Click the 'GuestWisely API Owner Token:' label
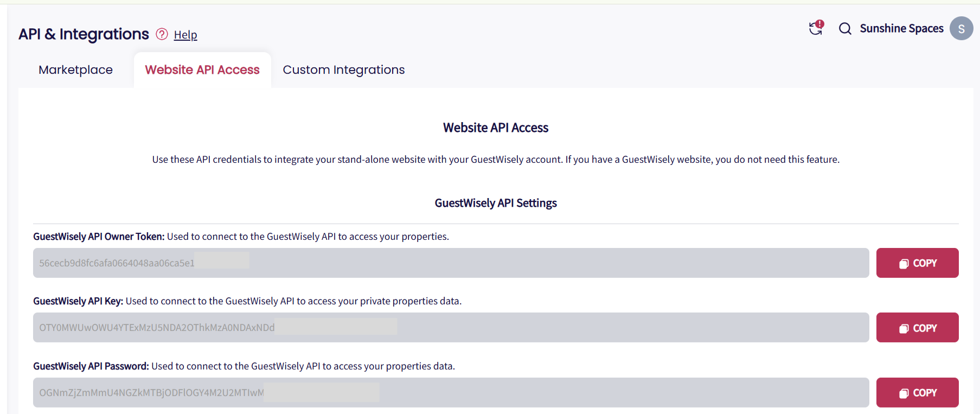The width and height of the screenshot is (980, 414). point(99,237)
